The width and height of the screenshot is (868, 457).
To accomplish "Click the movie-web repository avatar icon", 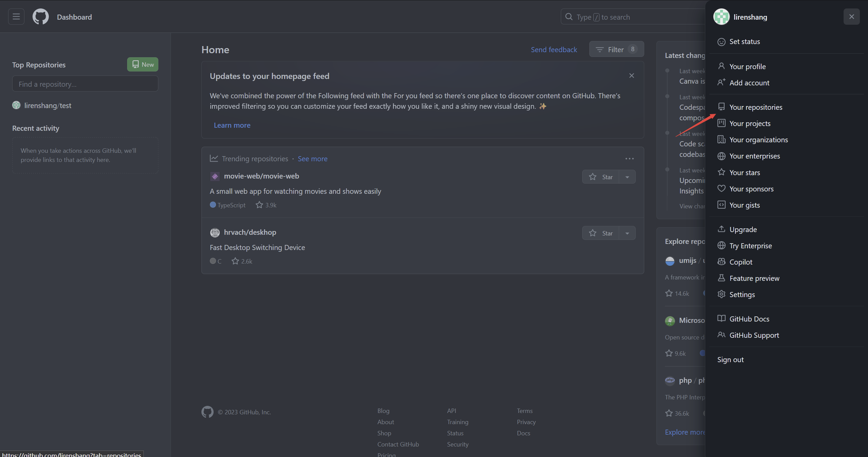I will tap(215, 176).
